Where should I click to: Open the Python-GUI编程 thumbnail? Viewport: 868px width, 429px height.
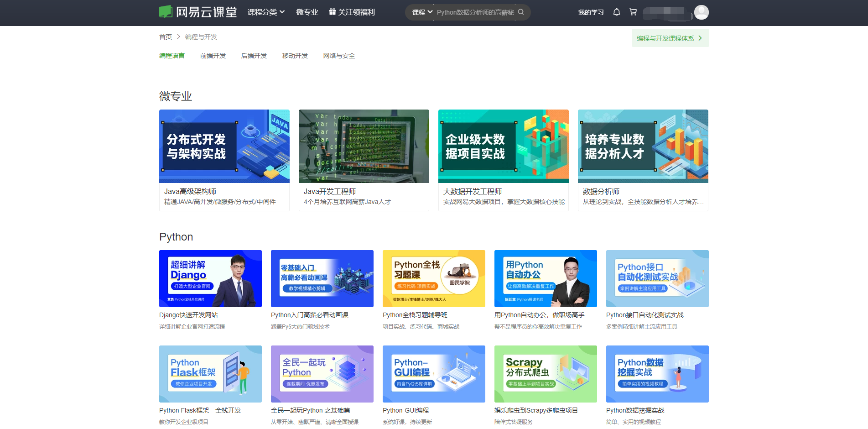tap(434, 374)
